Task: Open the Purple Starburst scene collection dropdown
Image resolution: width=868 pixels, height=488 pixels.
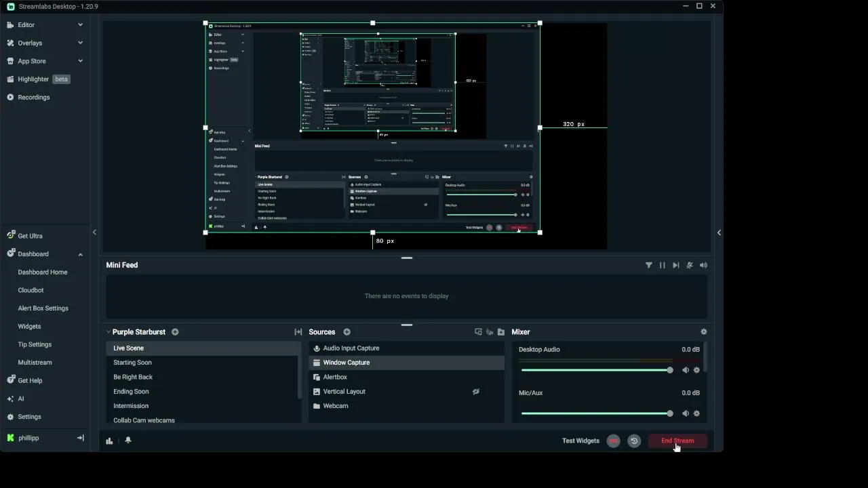Action: (136, 332)
